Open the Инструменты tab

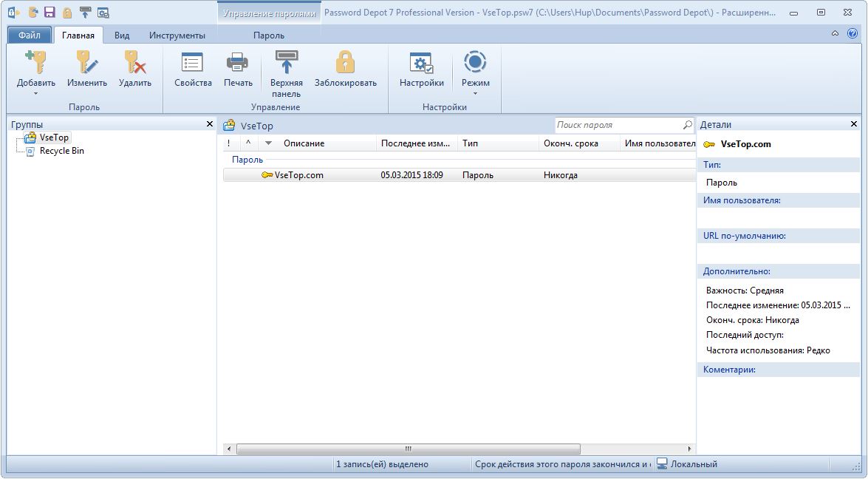(x=177, y=35)
